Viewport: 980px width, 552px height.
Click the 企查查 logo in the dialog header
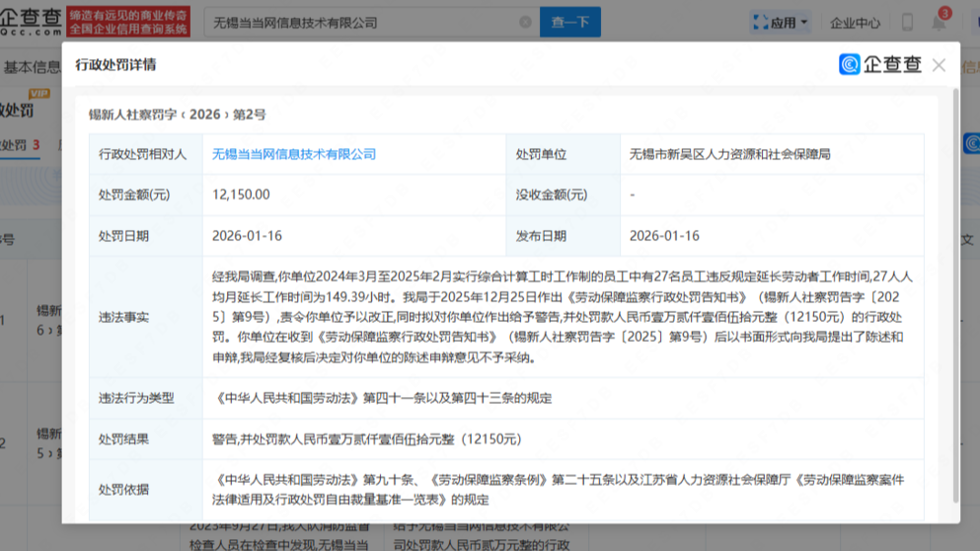point(880,65)
